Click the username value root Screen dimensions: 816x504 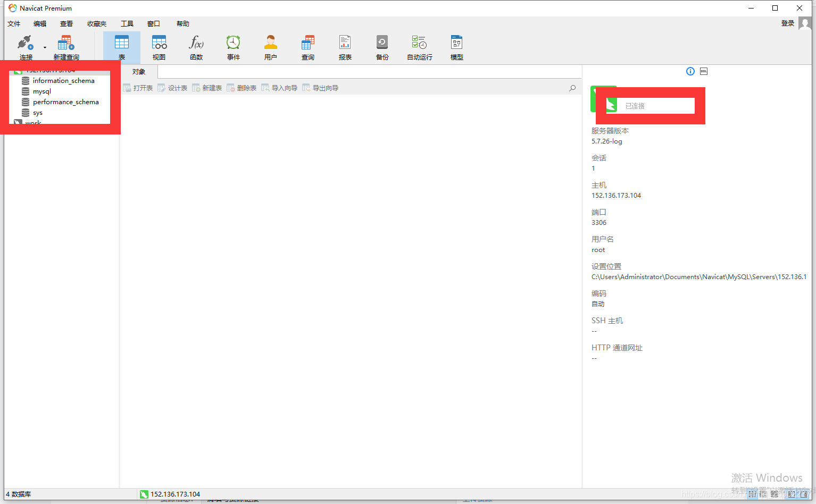598,250
